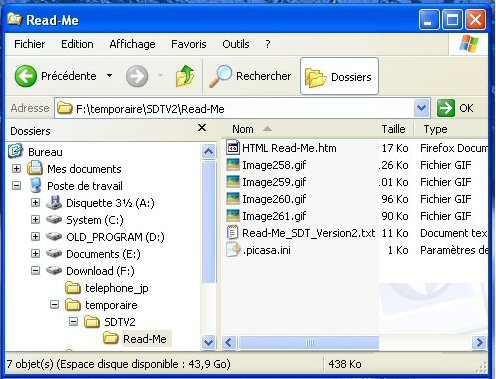Click the Windows flag logo

pyautogui.click(x=469, y=43)
